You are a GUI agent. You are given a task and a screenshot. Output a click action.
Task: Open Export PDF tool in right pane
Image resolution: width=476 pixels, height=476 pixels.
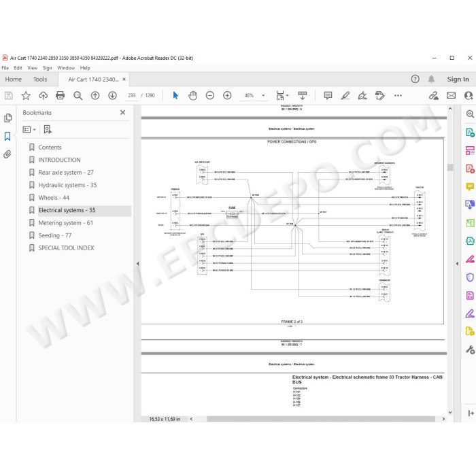pyautogui.click(x=470, y=133)
